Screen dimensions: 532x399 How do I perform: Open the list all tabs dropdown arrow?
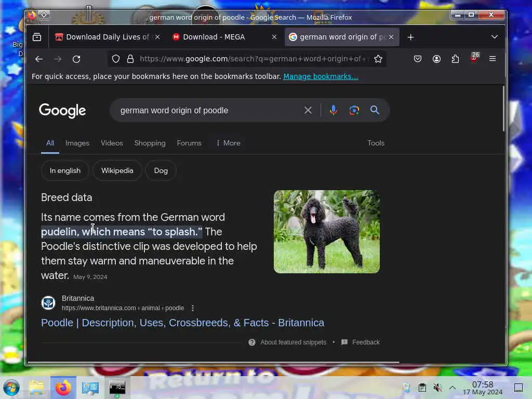point(495,37)
